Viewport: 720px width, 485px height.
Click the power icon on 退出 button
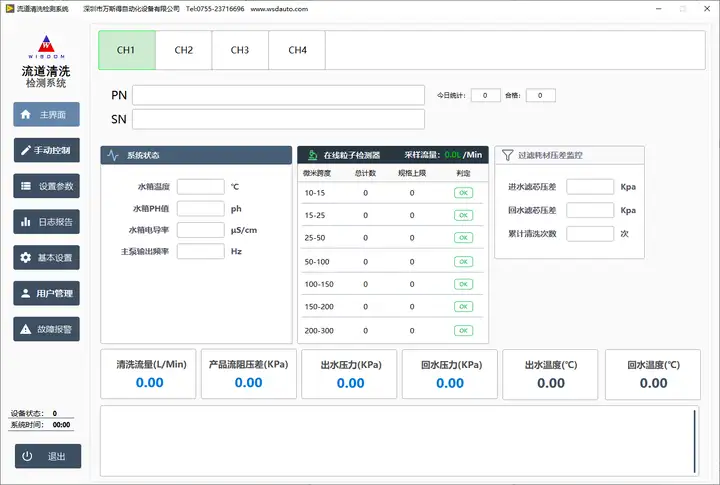28,456
